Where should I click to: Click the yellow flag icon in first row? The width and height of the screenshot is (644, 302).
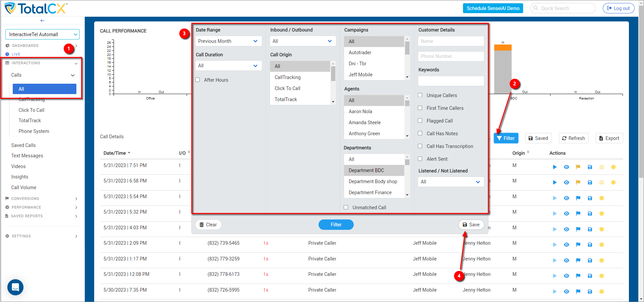(578, 167)
